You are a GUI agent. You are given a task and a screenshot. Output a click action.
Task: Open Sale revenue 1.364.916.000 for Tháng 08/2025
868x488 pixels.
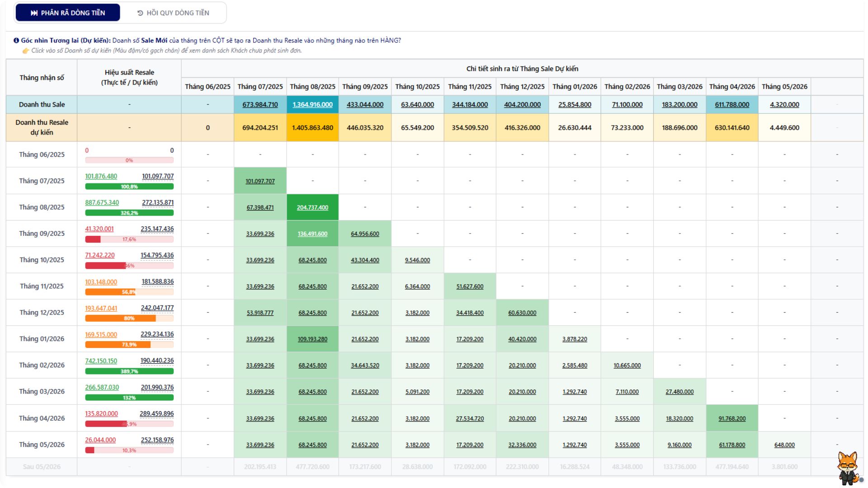312,104
